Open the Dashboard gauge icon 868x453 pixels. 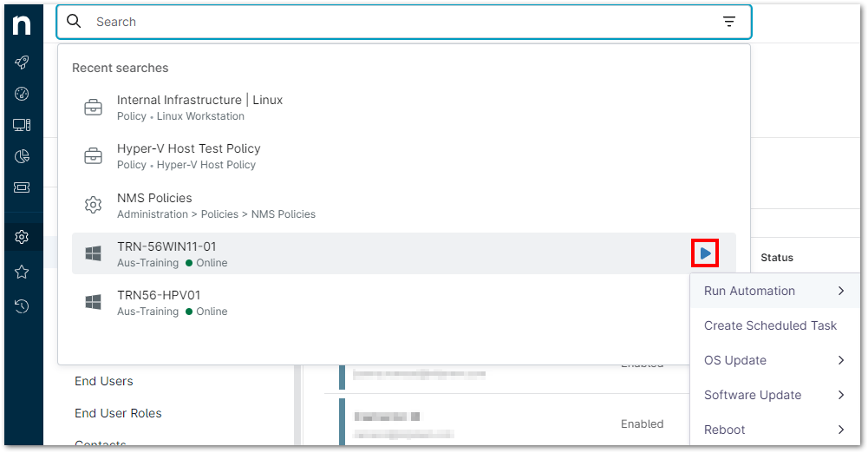pos(22,94)
